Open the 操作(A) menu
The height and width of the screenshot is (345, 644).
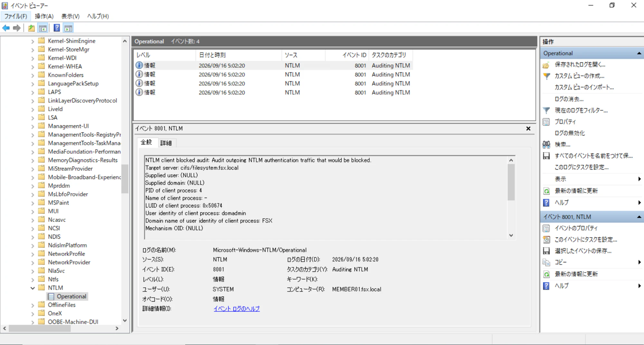point(44,16)
